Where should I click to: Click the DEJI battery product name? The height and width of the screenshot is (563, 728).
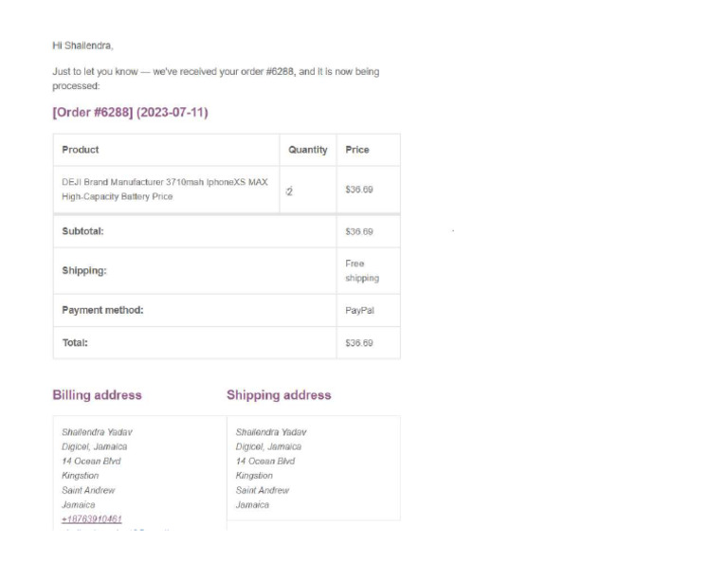pyautogui.click(x=164, y=190)
